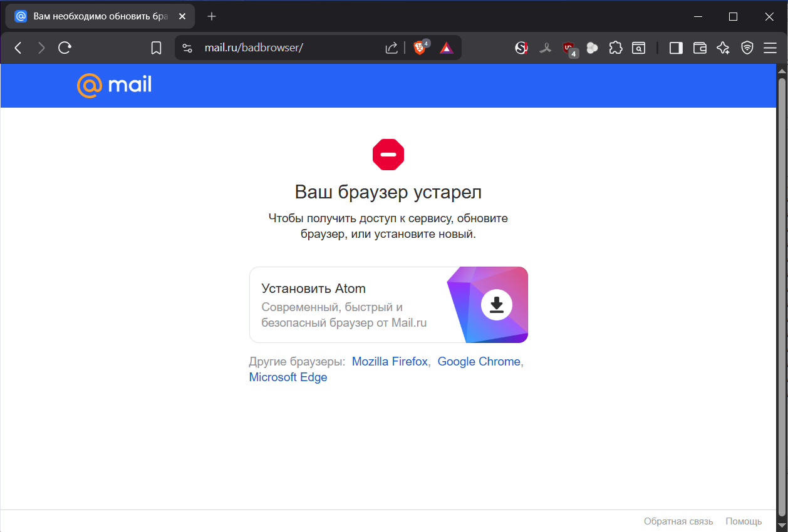This screenshot has width=788, height=532.
Task: Open the Extensions puzzle-piece menu
Action: coord(616,48)
